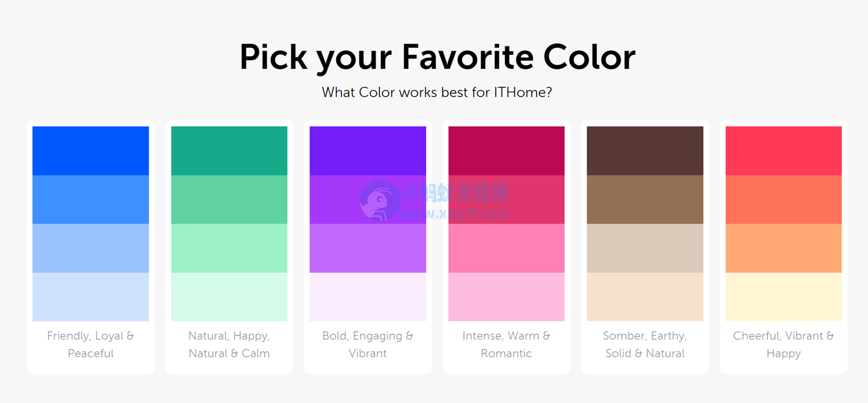Pick the brown Somber, Earthy palette card
Screen dimensions: 868x403
(645, 247)
